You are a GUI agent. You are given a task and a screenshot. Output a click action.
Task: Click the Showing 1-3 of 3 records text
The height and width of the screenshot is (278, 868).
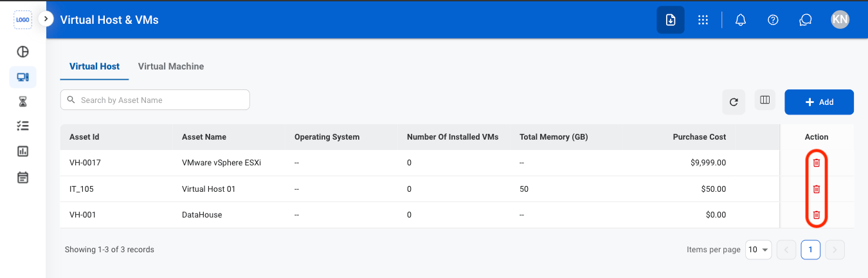109,250
